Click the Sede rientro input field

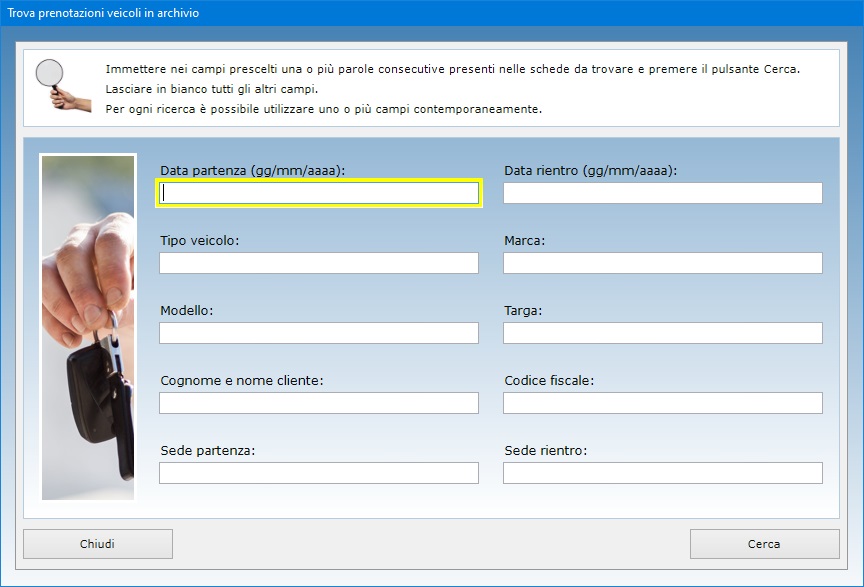pos(662,473)
